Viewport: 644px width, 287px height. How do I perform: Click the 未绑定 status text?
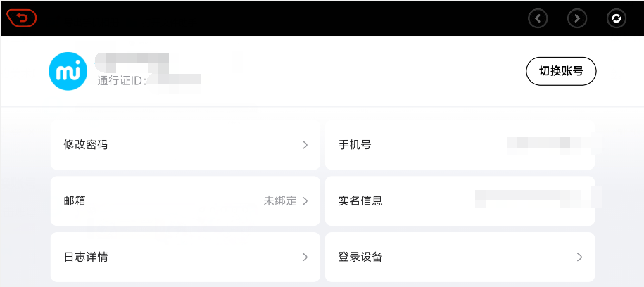[x=280, y=200]
